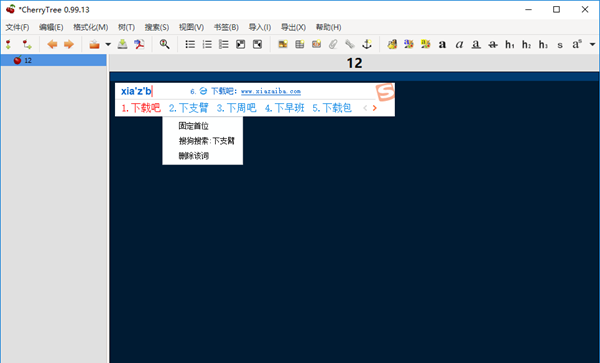
Task: Choose candidate 5 下载包
Action: coord(332,108)
